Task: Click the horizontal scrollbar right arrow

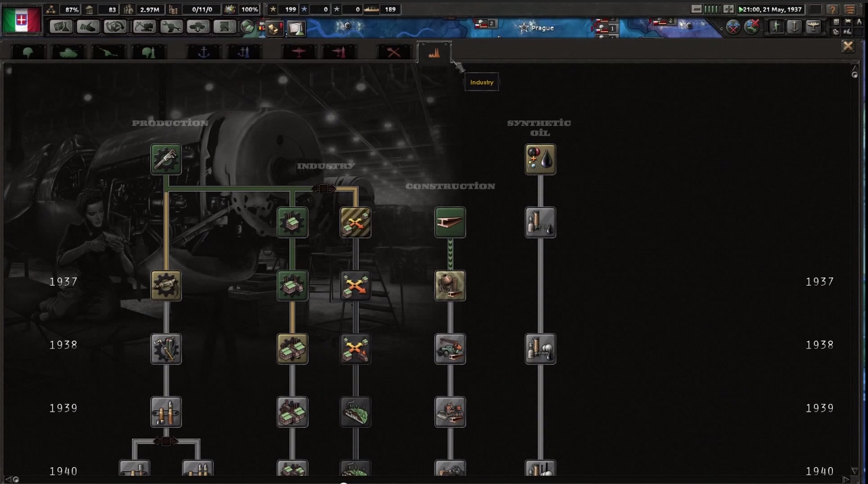Action: [846, 479]
